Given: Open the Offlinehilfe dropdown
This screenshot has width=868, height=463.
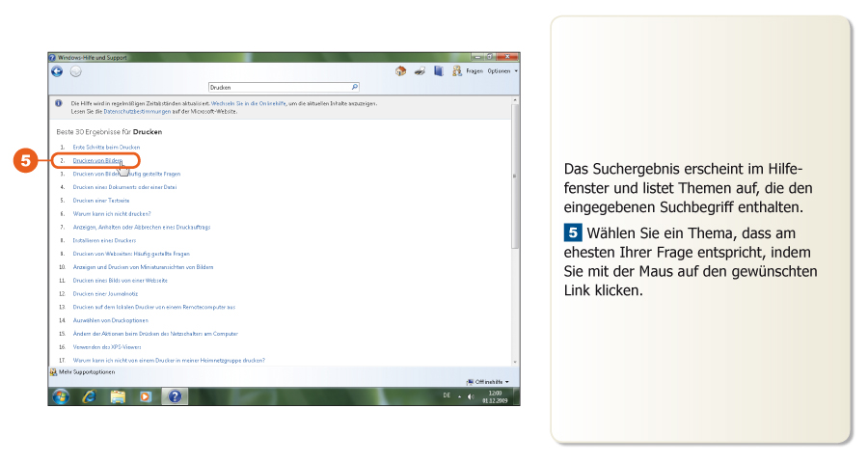Looking at the screenshot, I should [491, 381].
